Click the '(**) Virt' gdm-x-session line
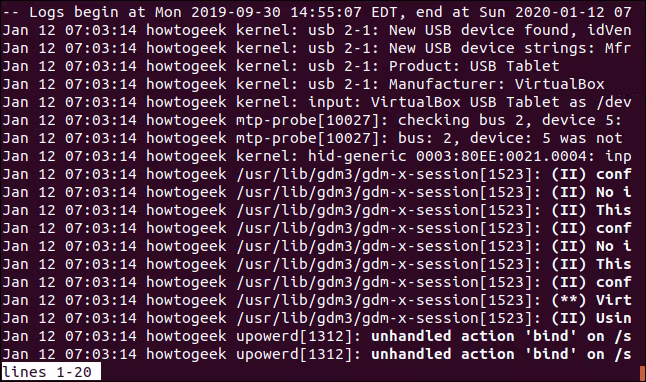646x382 pixels. click(317, 300)
